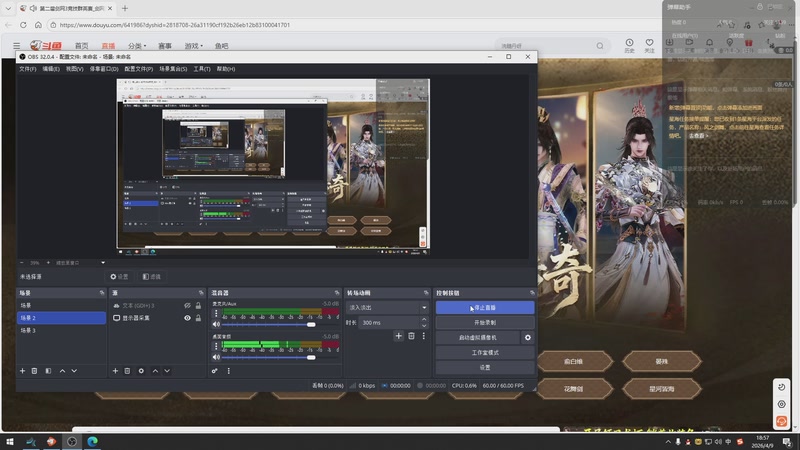Open OBS 文件(F) menu
Image resolution: width=800 pixels, height=450 pixels.
28,69
